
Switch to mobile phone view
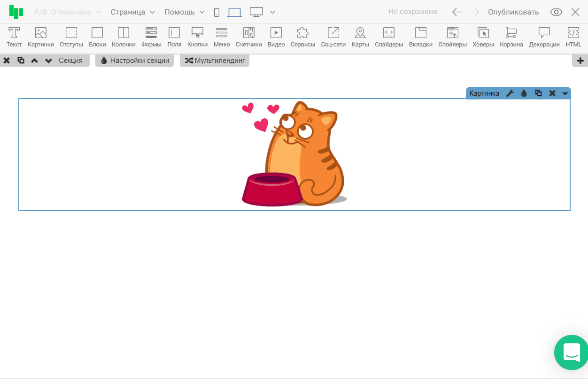[x=217, y=12]
